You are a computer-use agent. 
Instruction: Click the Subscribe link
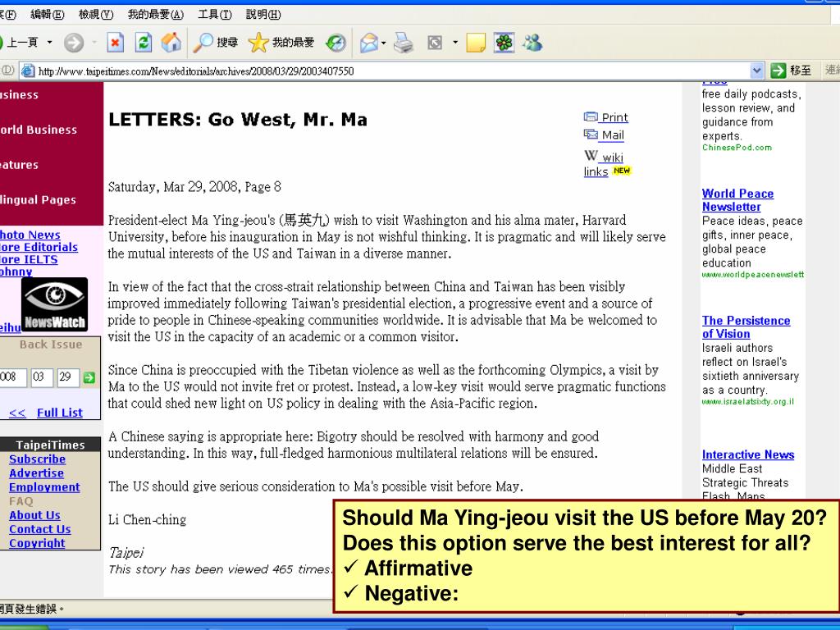[37, 459]
